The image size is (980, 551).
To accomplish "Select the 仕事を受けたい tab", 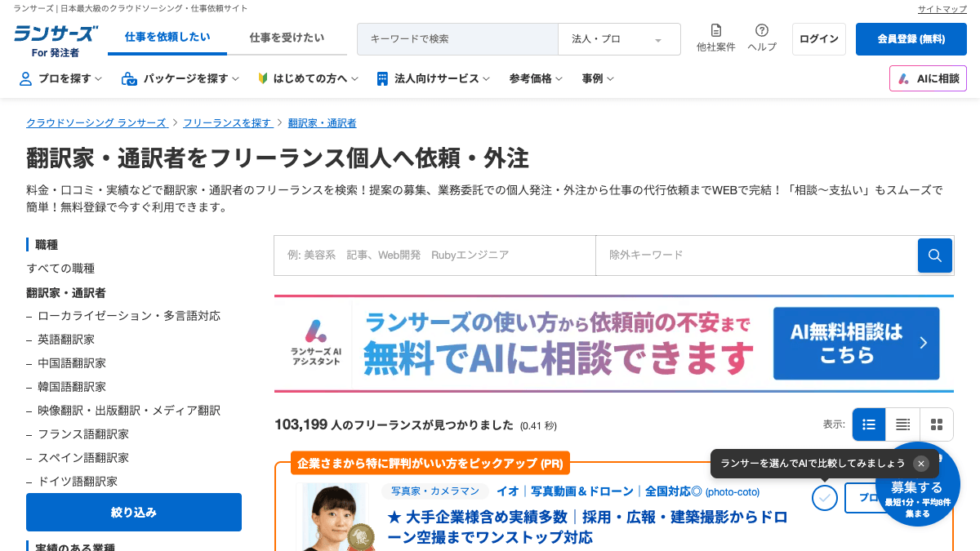I will (x=287, y=38).
